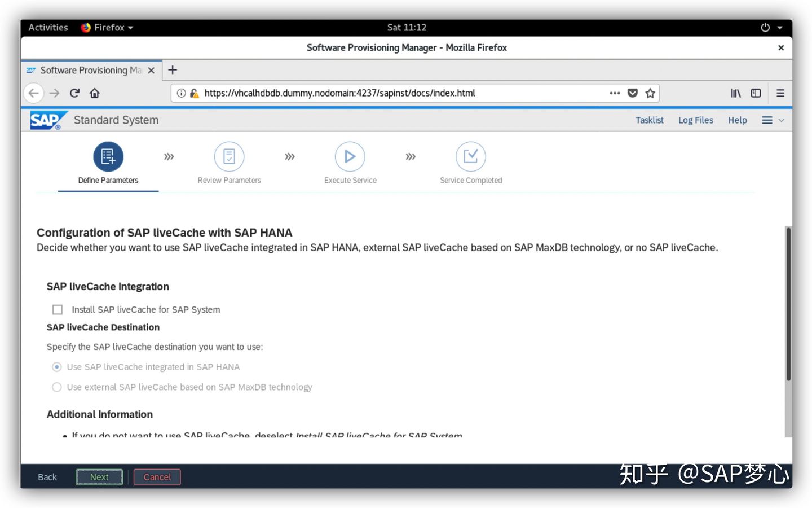
Task: Open the Firefox library icon
Action: [736, 93]
